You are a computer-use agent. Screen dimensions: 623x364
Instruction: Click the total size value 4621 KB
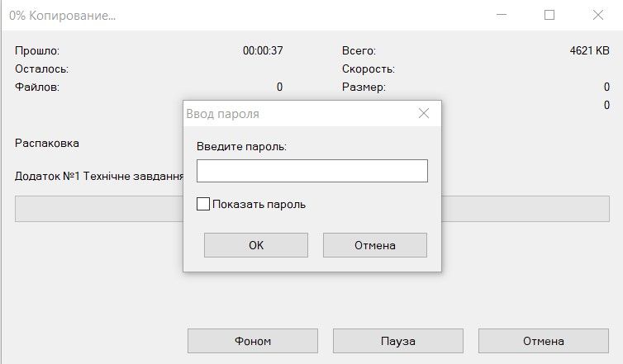[589, 50]
